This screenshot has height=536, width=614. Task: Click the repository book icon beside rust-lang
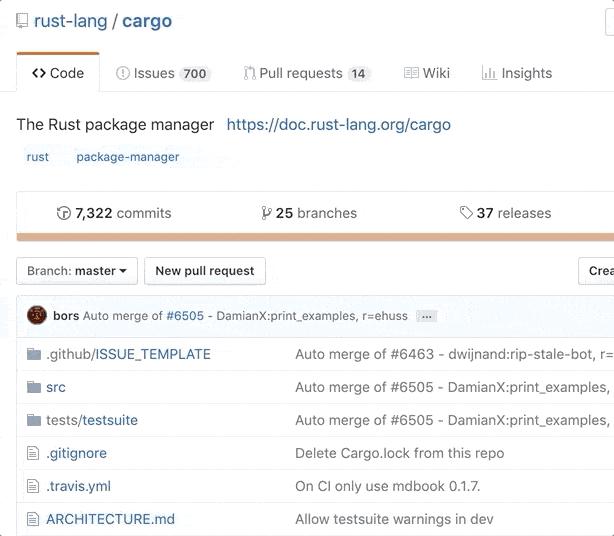[x=23, y=21]
